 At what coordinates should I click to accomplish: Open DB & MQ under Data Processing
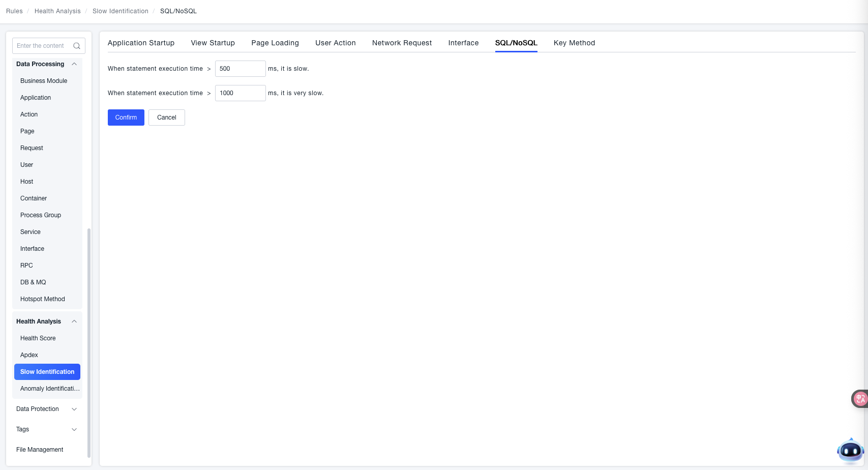[x=33, y=282]
